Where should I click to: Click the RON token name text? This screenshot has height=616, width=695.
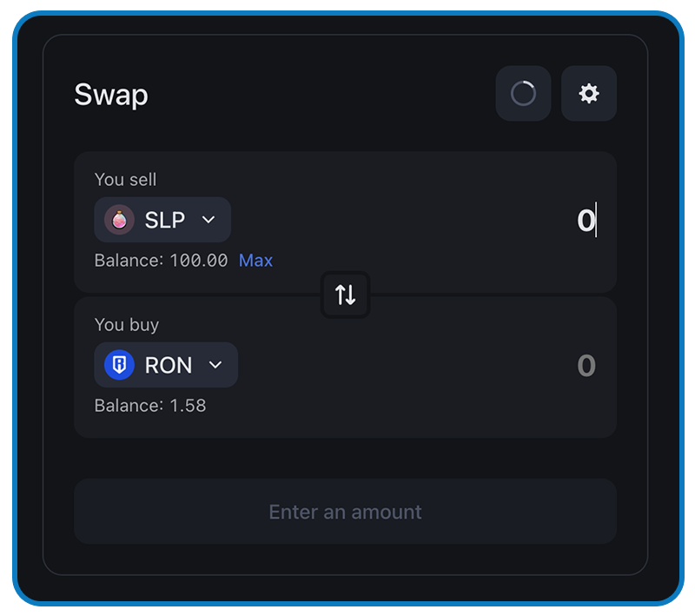pyautogui.click(x=169, y=365)
